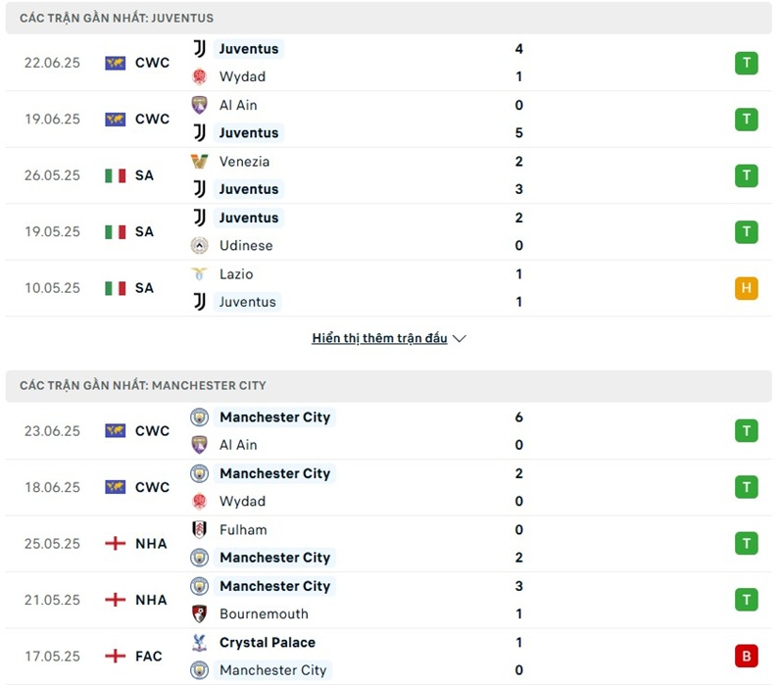
Task: Open the Manchester City name on 23.06.25
Action: point(274,417)
